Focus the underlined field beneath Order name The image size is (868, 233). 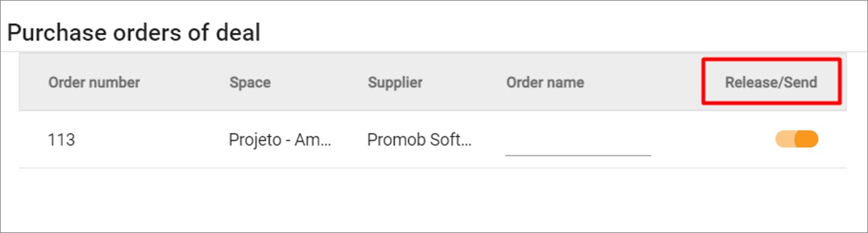click(x=578, y=140)
